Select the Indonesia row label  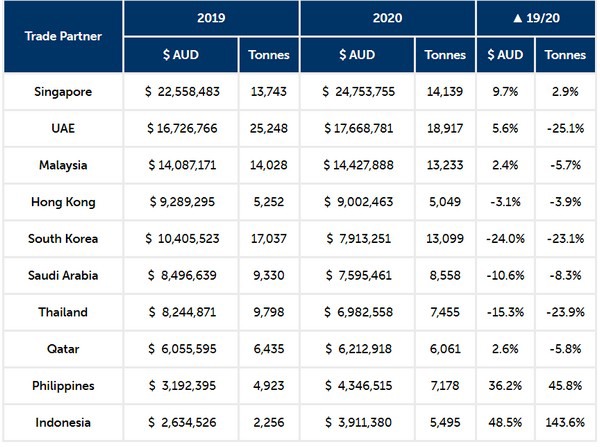[x=63, y=423]
